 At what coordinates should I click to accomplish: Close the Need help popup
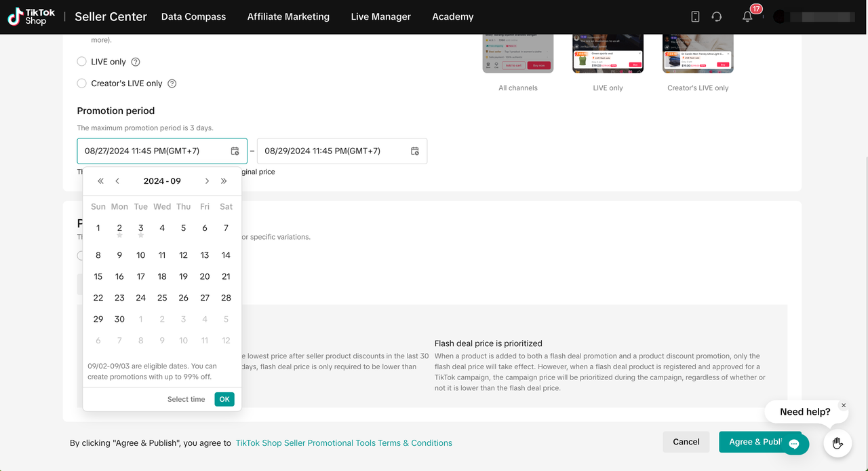pos(844,405)
